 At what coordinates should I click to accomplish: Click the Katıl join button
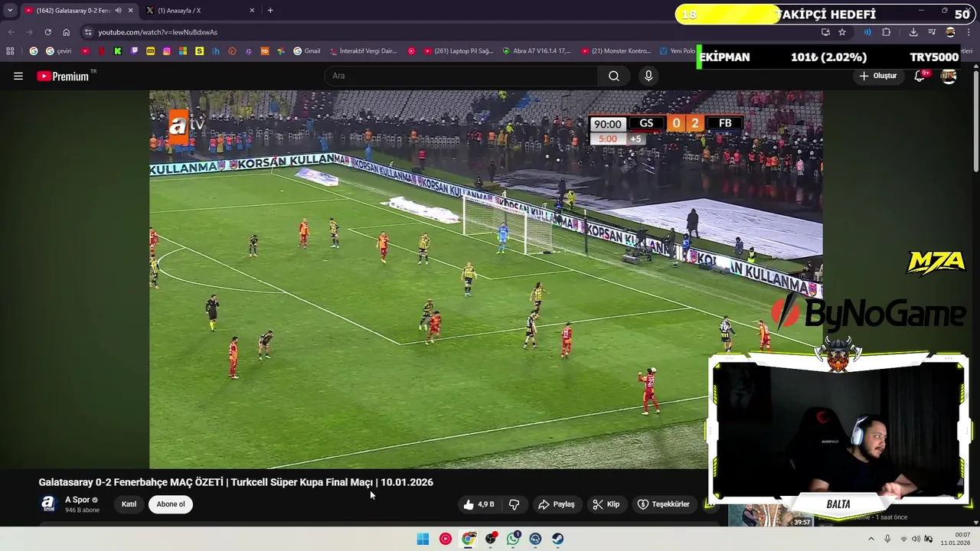(129, 504)
